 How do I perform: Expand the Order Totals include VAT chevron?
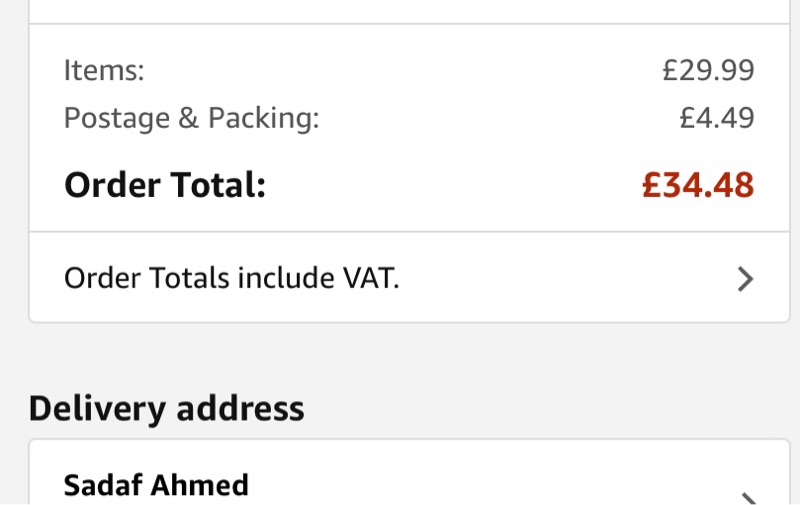[x=745, y=279]
